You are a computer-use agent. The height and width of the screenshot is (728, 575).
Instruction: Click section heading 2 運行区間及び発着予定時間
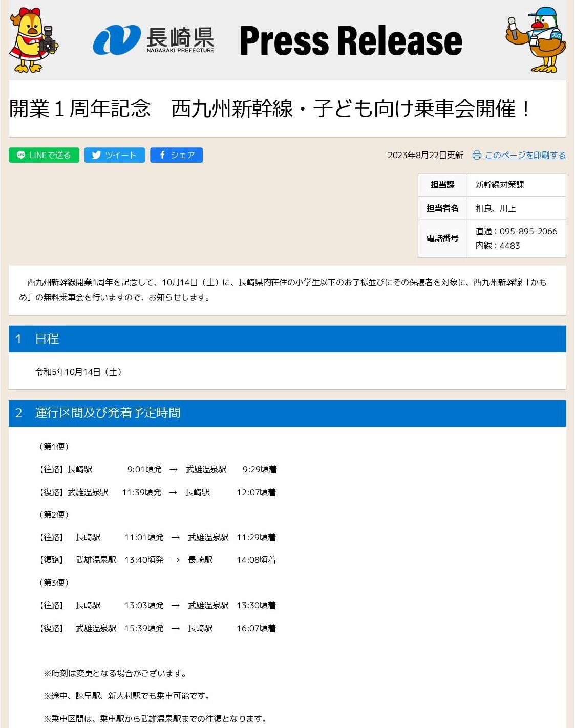[x=287, y=413]
